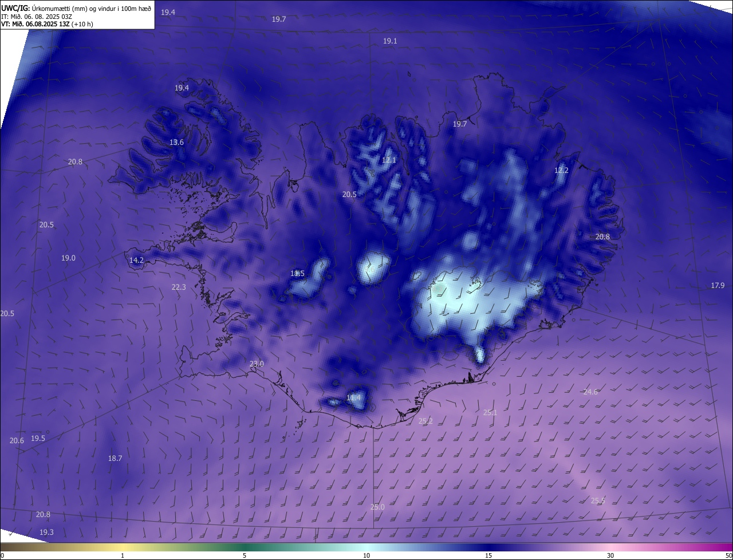This screenshot has width=733, height=560.
Task: Click the 11.4 value label
Action: point(354,398)
